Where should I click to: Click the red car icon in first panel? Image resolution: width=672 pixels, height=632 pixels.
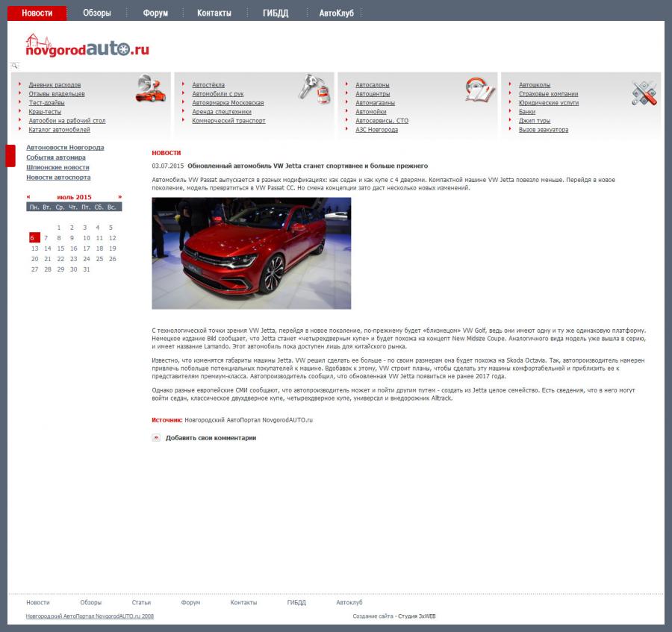click(x=150, y=89)
